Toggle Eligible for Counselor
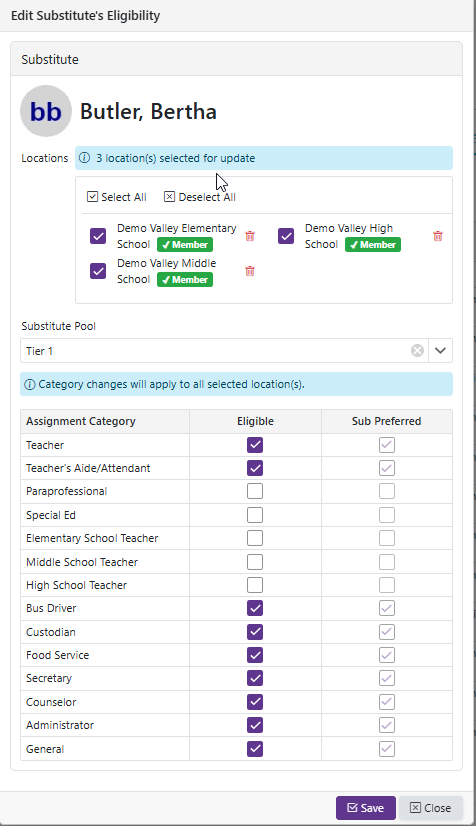 click(x=255, y=702)
